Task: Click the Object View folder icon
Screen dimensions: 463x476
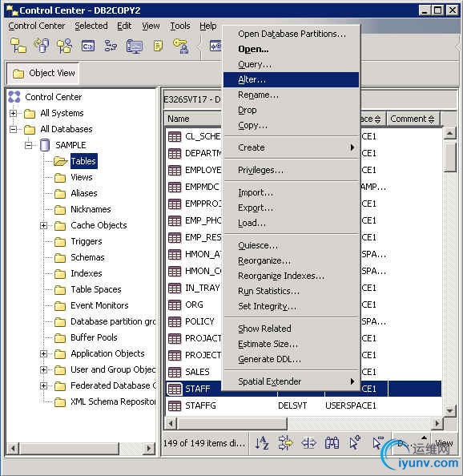Action: click(x=18, y=73)
